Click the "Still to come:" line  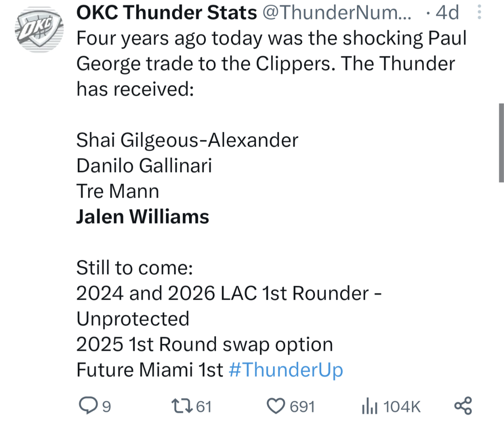click(x=134, y=268)
